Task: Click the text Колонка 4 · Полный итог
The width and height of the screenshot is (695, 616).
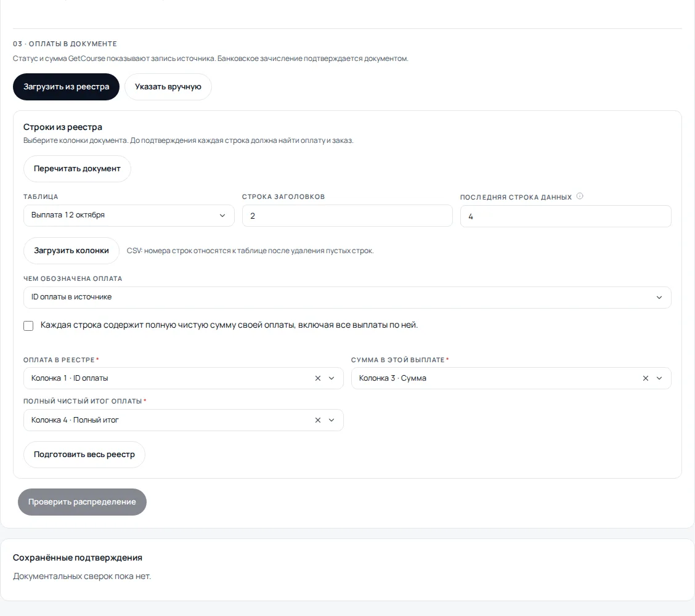Action: click(75, 420)
